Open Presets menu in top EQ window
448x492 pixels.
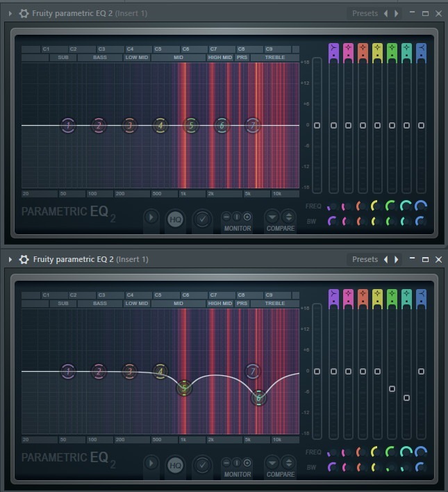point(365,13)
